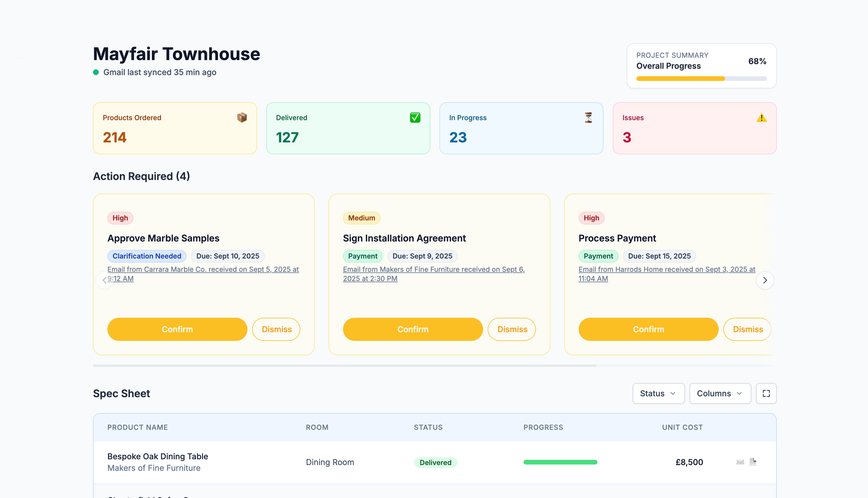Select the Products Ordered 214 card
Viewport: 868px width, 498px height.
pos(175,128)
